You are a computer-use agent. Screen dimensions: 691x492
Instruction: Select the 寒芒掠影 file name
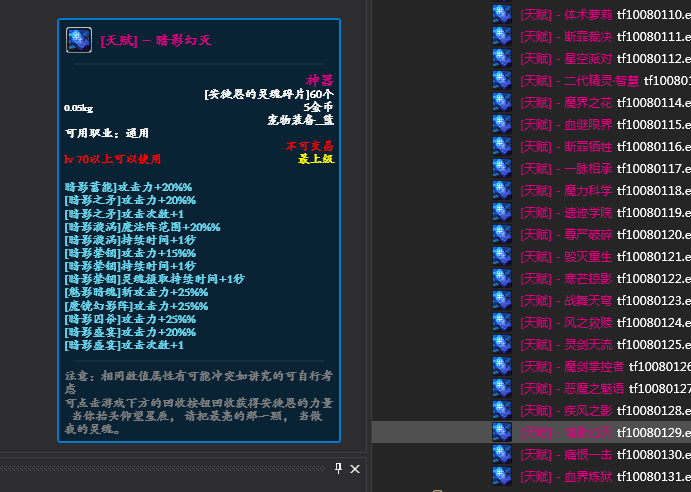click(654, 279)
